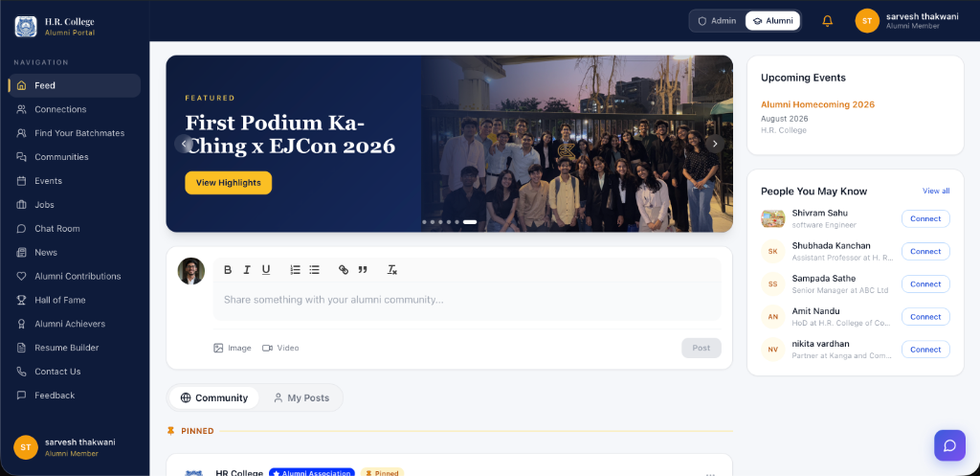Connect with Shivram Sahu
The width and height of the screenshot is (980, 476).
(925, 219)
